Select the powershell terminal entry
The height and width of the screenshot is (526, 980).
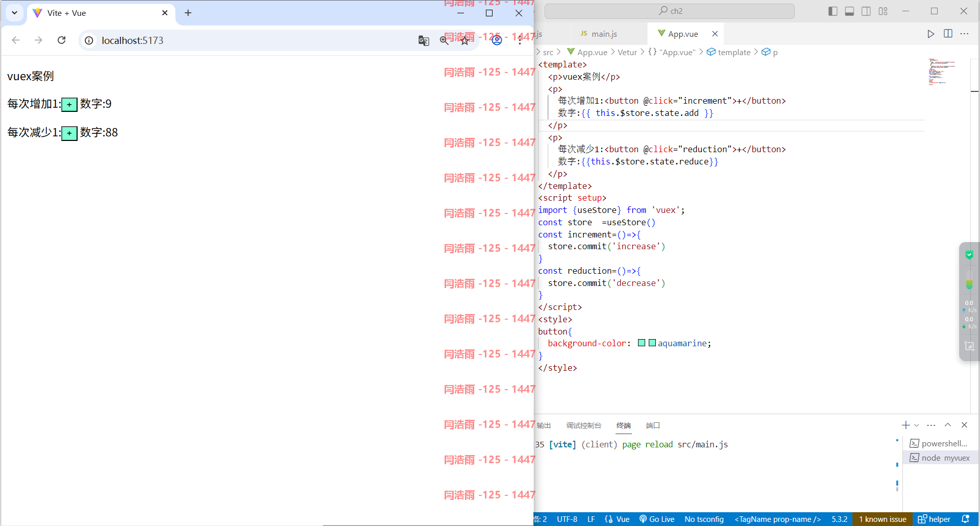(x=941, y=443)
